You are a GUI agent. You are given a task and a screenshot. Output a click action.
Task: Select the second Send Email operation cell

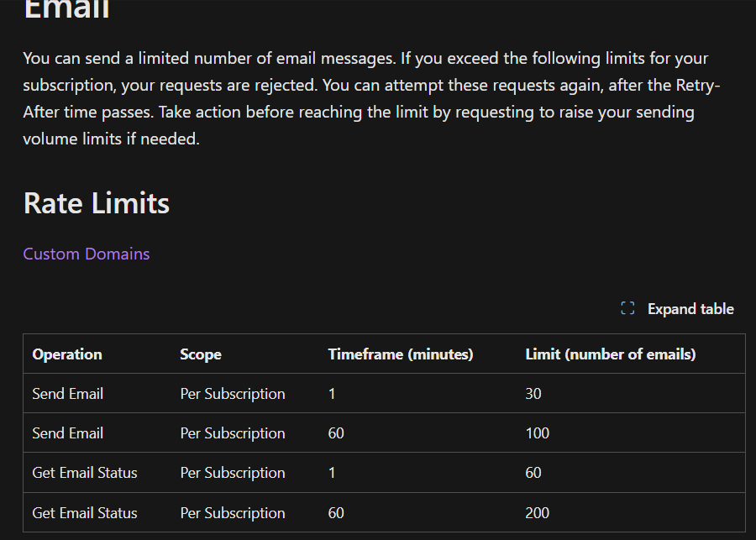click(x=67, y=433)
